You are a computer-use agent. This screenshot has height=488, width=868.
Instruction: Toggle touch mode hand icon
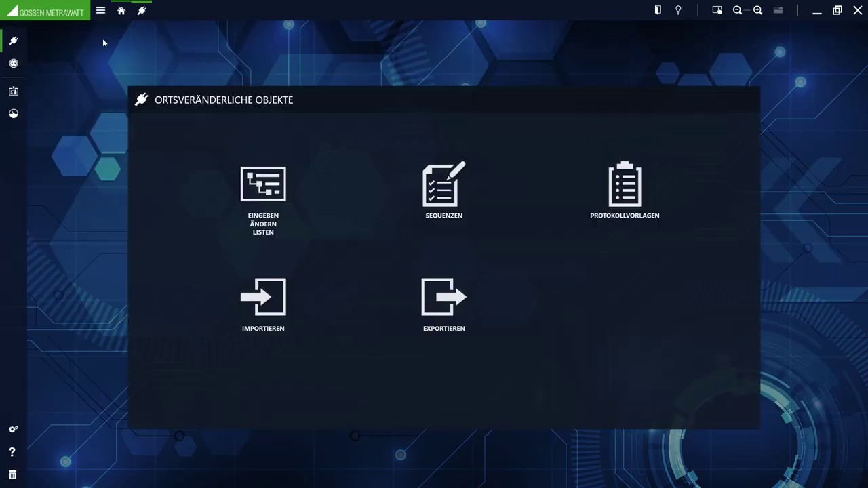717,10
